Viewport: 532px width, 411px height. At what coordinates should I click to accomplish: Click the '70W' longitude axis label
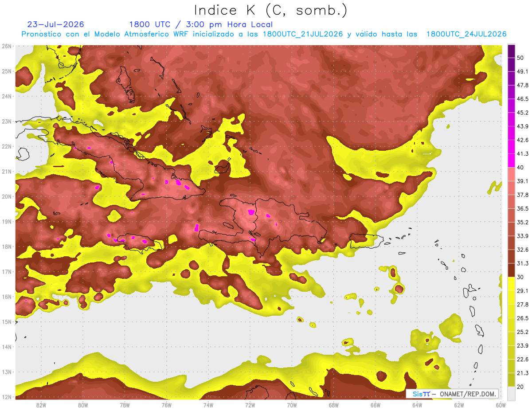pyautogui.click(x=292, y=405)
